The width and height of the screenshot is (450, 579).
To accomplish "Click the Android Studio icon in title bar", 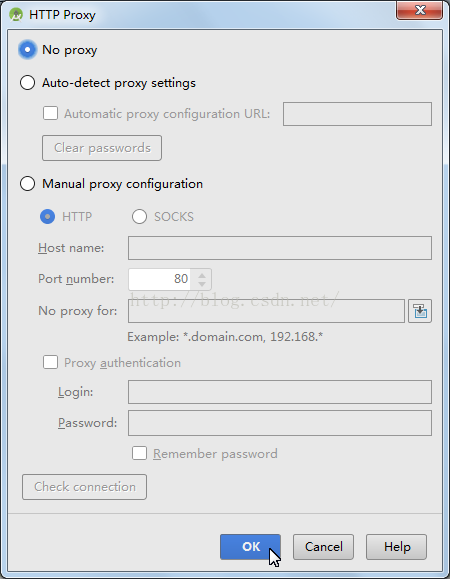I will 16,15.
